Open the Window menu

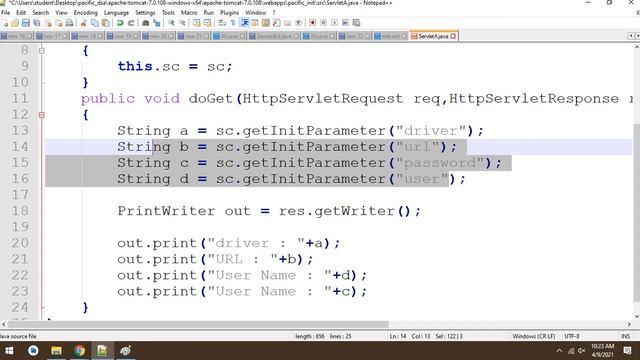tap(256, 13)
